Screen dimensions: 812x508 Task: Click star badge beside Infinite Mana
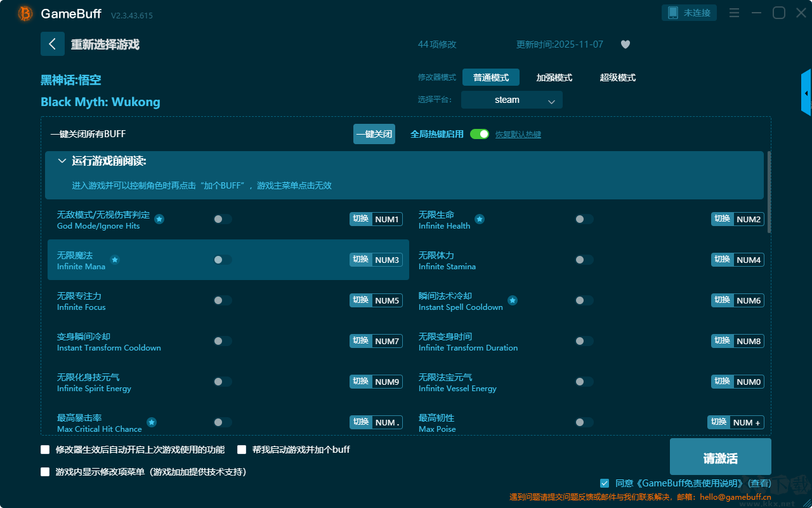115,260
